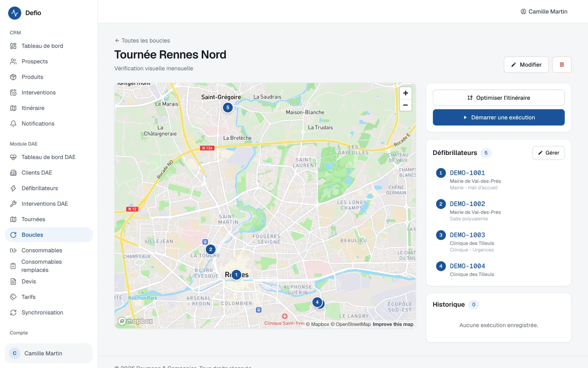Click the Modifier button
The width and height of the screenshot is (588, 368).
point(526,65)
